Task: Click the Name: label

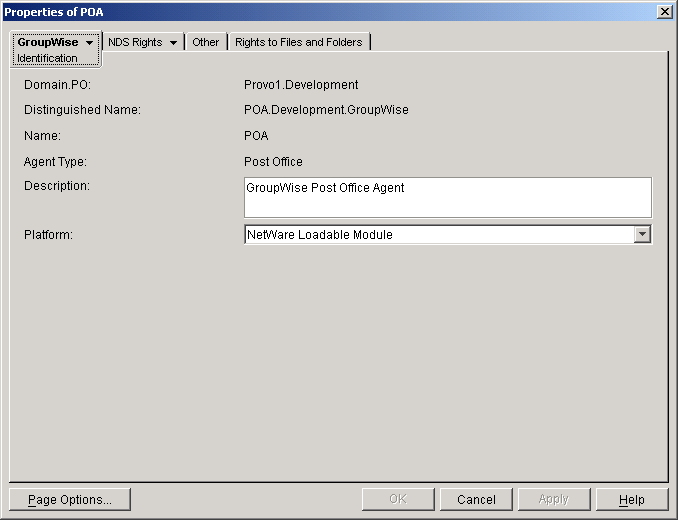Action: tap(42, 136)
